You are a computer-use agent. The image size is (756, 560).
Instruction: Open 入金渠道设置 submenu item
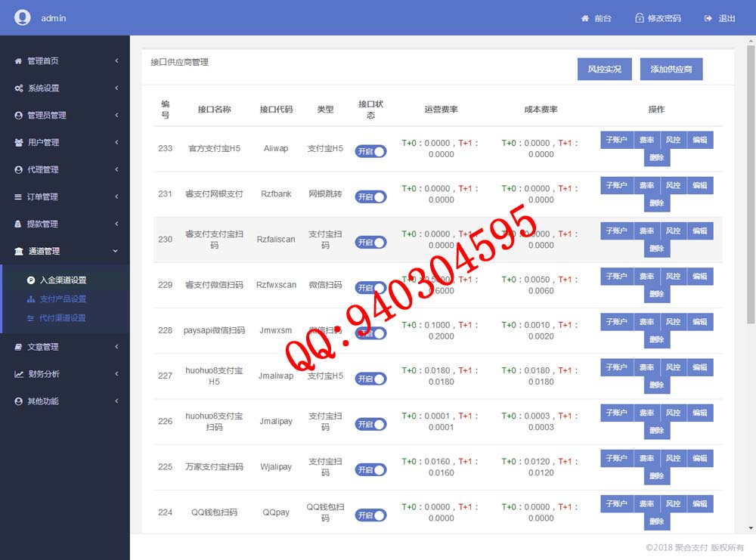click(x=64, y=280)
